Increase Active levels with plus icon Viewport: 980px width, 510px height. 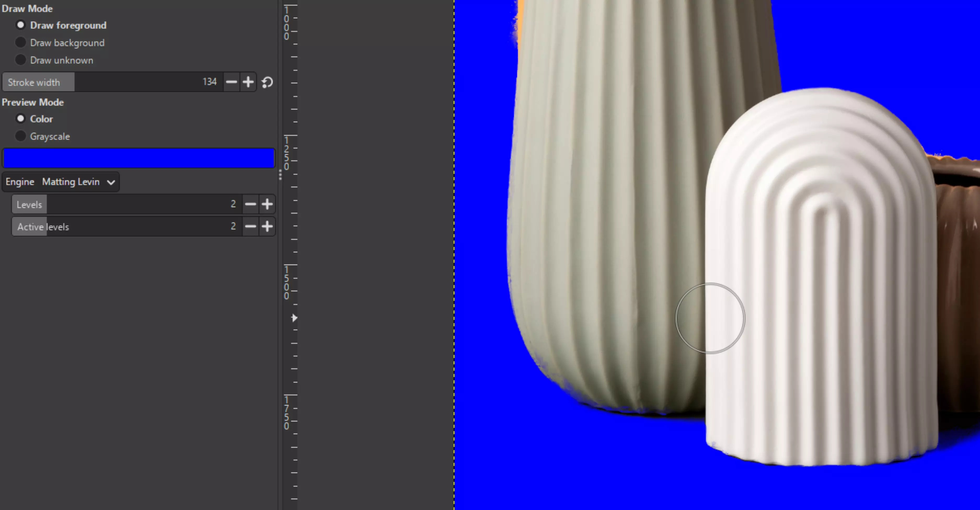[267, 226]
